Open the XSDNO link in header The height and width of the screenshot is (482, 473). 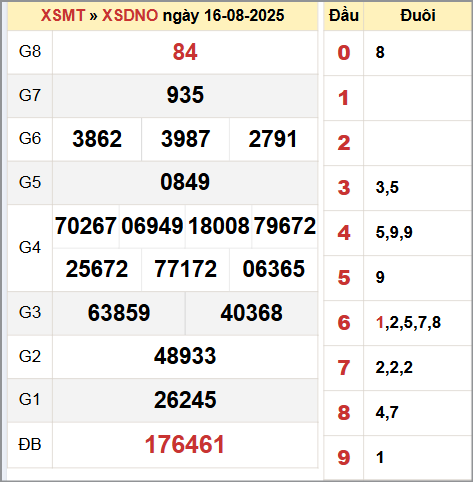click(130, 15)
